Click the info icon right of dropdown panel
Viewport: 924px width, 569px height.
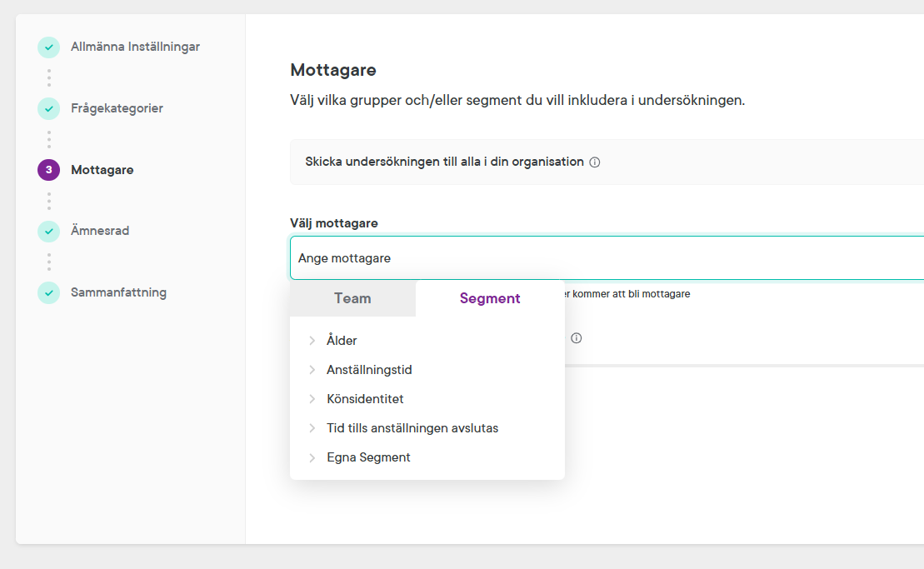(576, 338)
